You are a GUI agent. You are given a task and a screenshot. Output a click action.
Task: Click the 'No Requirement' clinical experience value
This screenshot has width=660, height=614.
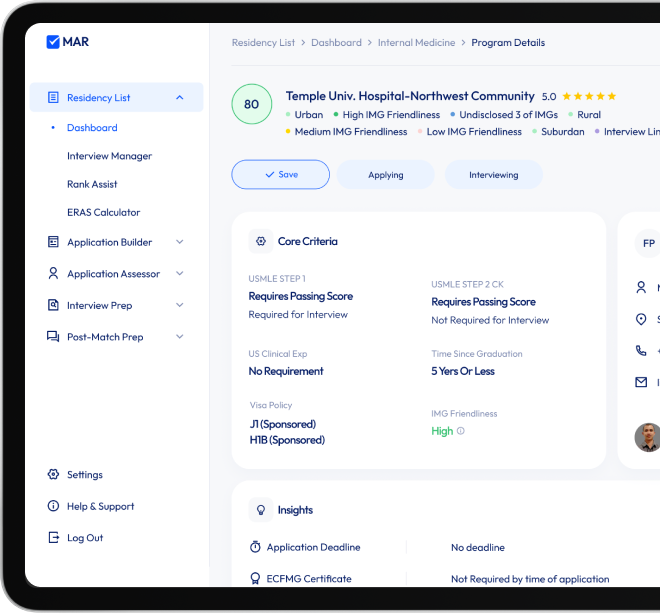[x=286, y=371]
